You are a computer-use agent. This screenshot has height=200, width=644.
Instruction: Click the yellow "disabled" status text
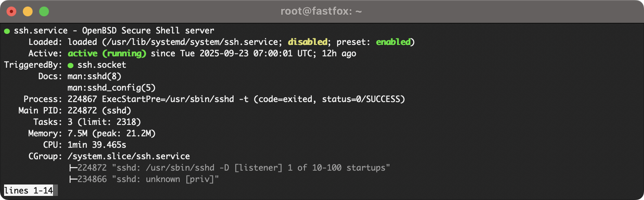(308, 42)
